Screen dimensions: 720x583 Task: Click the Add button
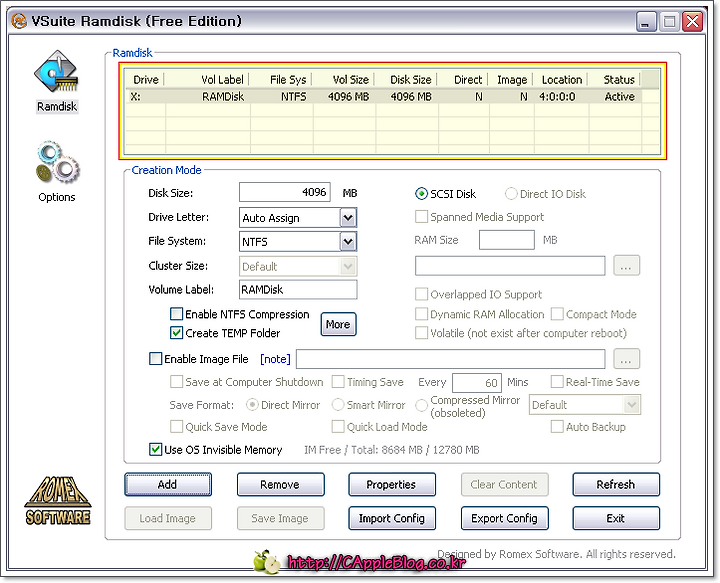click(168, 484)
